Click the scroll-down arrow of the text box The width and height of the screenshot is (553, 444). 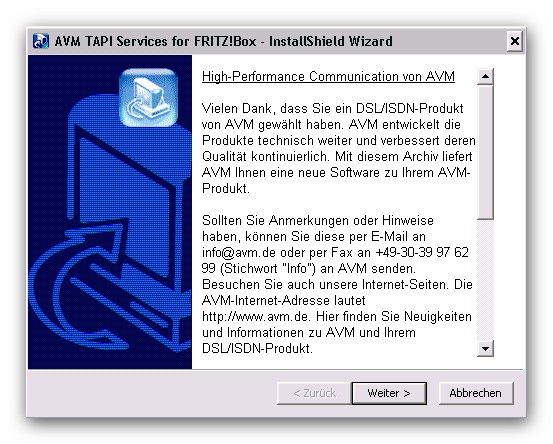click(485, 349)
